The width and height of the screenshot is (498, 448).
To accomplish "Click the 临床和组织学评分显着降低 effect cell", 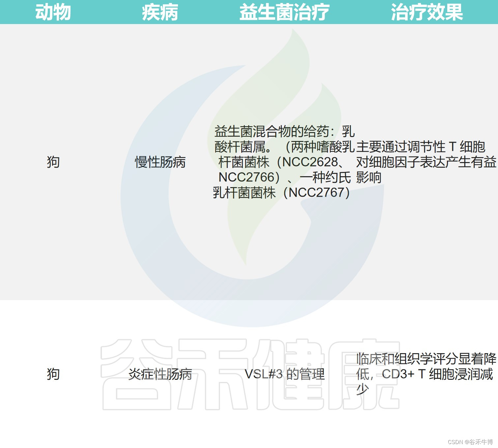I will pos(426,374).
